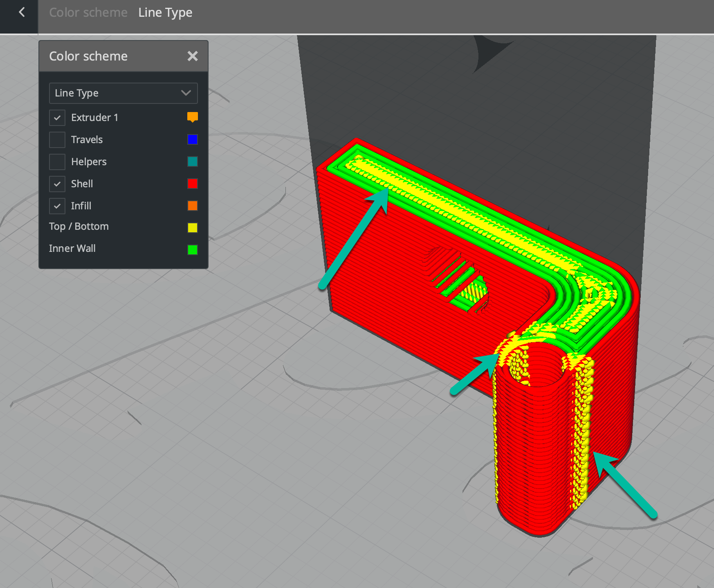Click the green Inner Wall swatch
714x588 pixels.
pos(193,250)
